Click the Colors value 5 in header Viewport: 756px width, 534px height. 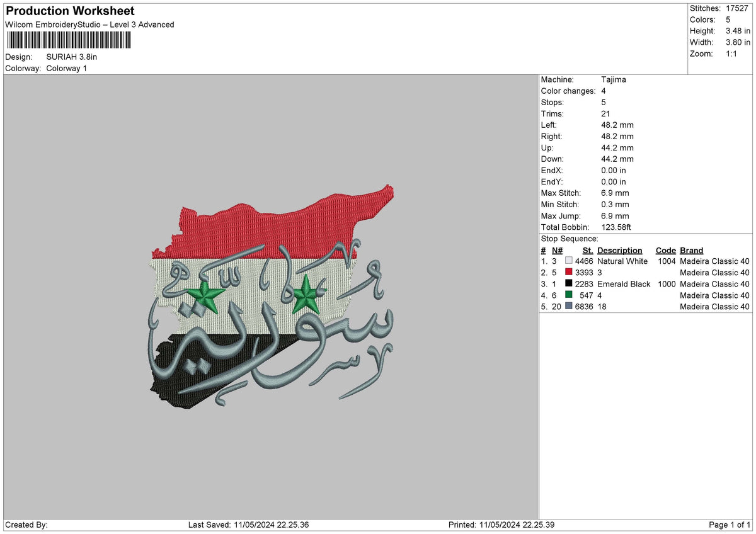coord(728,20)
